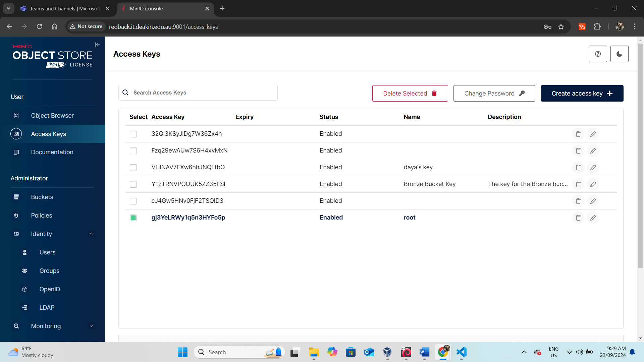Delete access key cJ4Gw5HNv0FjF2TSQID3
The width and height of the screenshot is (644, 362).
click(x=578, y=201)
